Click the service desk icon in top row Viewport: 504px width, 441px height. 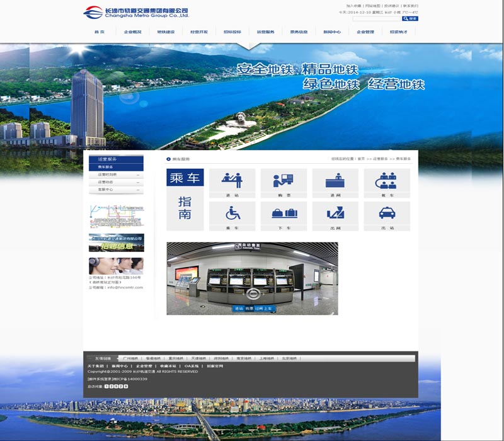[335, 181]
